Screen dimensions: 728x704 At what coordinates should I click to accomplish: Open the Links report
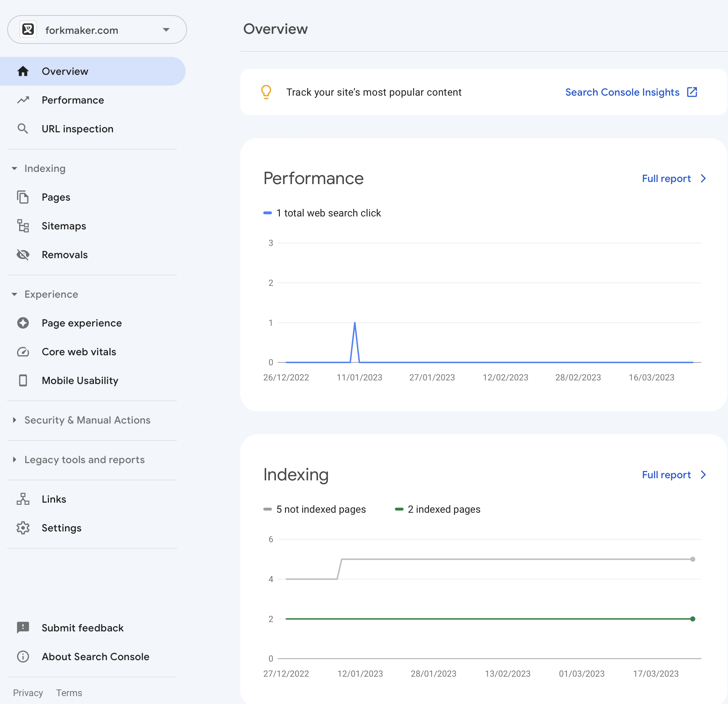tap(54, 499)
